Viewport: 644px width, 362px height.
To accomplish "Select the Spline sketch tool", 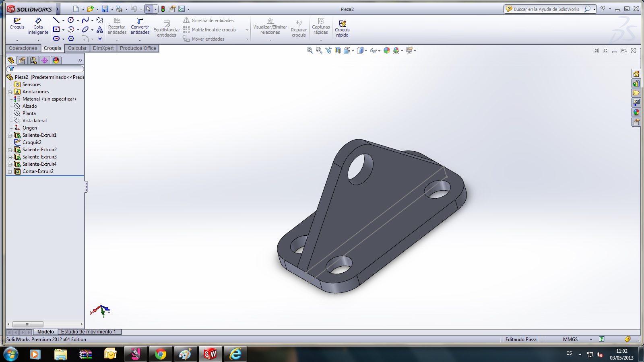I will pos(85,20).
